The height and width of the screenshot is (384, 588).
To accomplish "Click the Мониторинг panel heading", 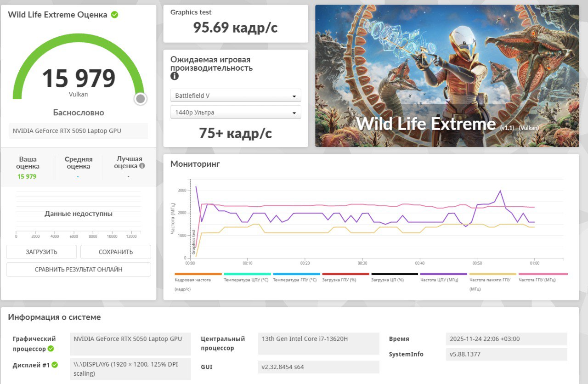I will pyautogui.click(x=195, y=164).
